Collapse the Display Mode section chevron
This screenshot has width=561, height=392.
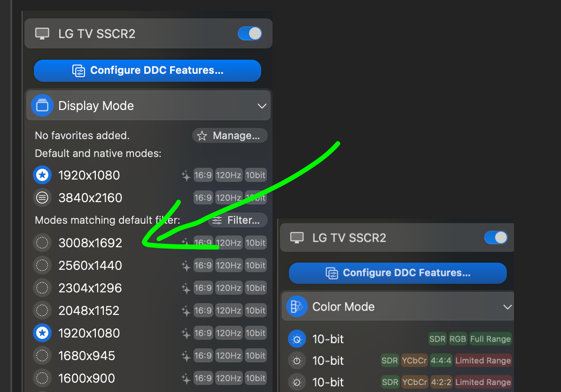click(x=262, y=106)
